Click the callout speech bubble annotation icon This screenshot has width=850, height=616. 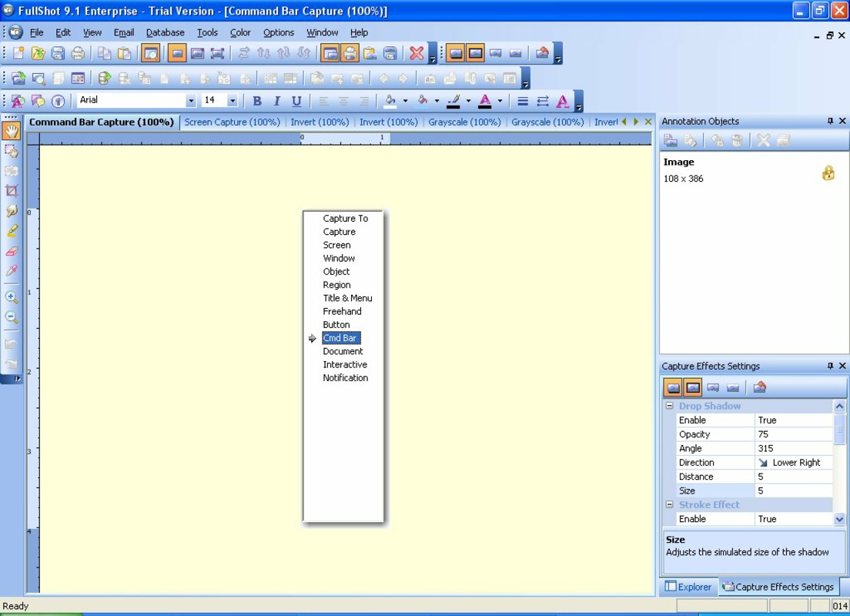point(38,101)
